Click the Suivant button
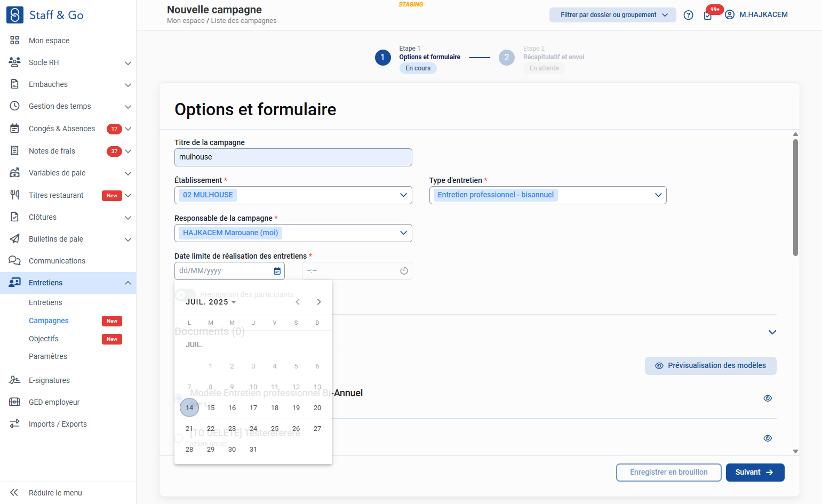Viewport: 822px width, 504px height. [755, 473]
